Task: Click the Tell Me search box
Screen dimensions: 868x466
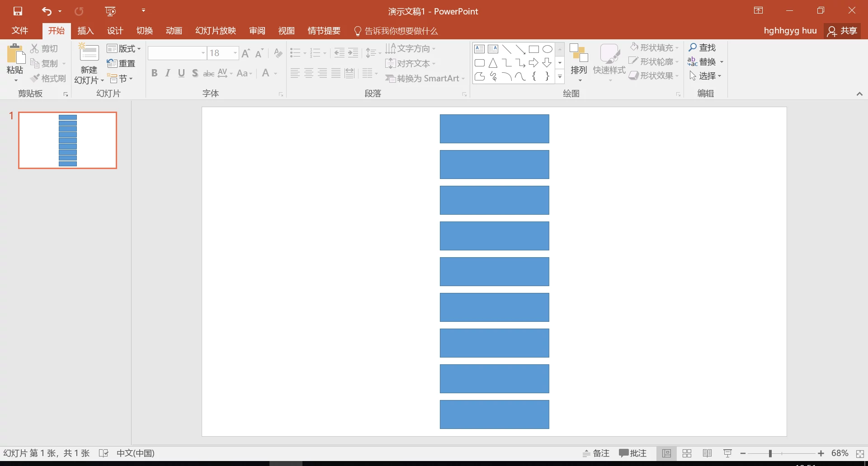Action: 396,31
